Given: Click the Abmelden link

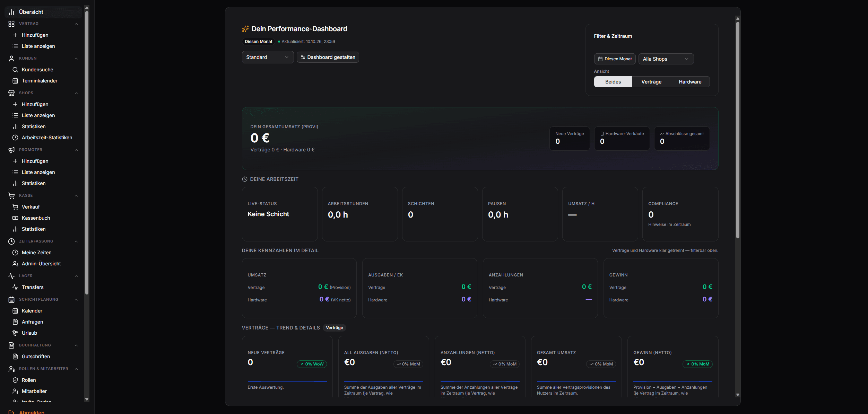Looking at the screenshot, I should pos(32,412).
